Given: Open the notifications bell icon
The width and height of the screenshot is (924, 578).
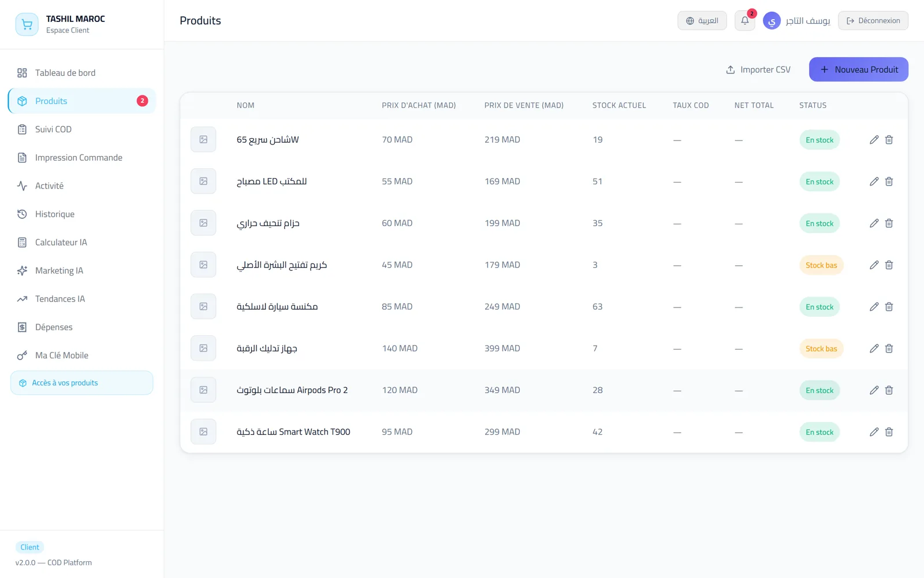Looking at the screenshot, I should click(x=744, y=21).
